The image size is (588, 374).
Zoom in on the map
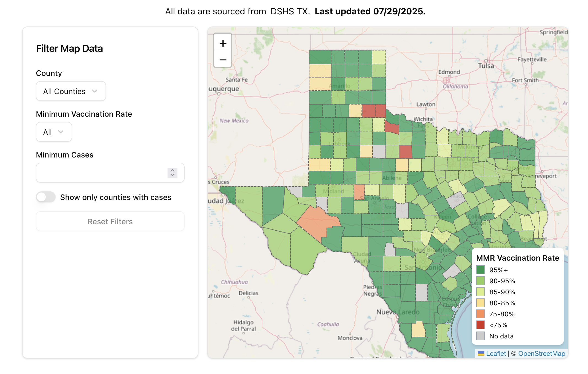point(222,43)
